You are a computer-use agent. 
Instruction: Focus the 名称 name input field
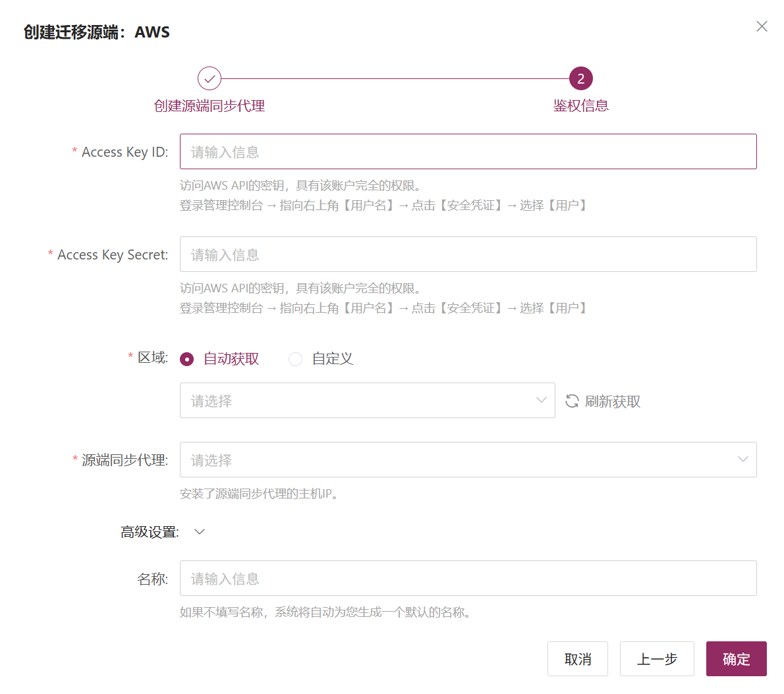(468, 578)
